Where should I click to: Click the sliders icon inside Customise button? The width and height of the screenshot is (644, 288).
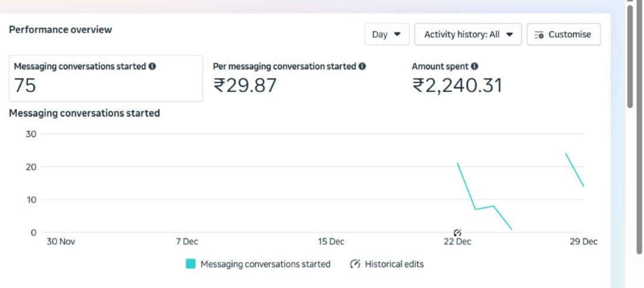coord(539,35)
